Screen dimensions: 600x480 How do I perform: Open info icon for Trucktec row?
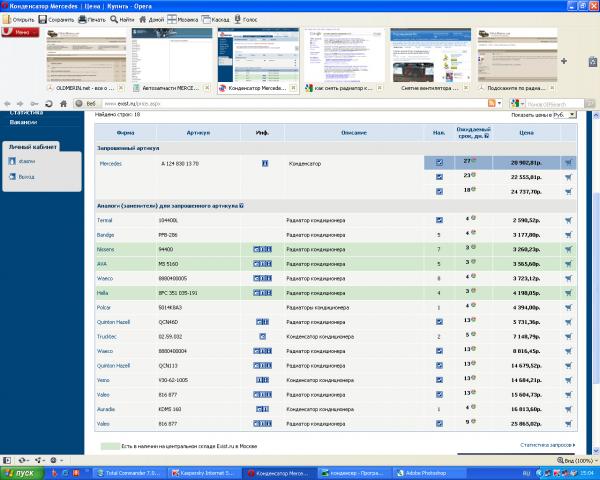coord(262,336)
